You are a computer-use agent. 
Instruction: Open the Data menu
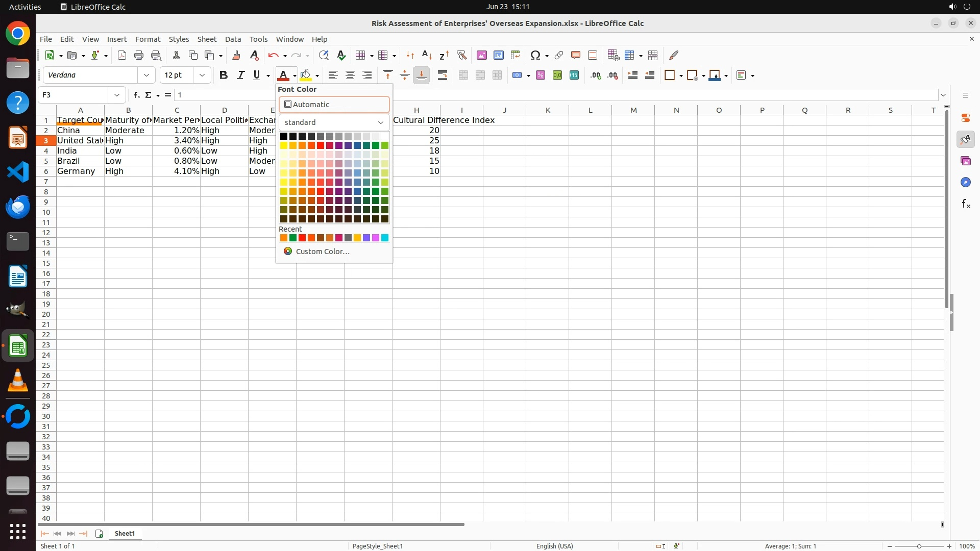pyautogui.click(x=233, y=39)
